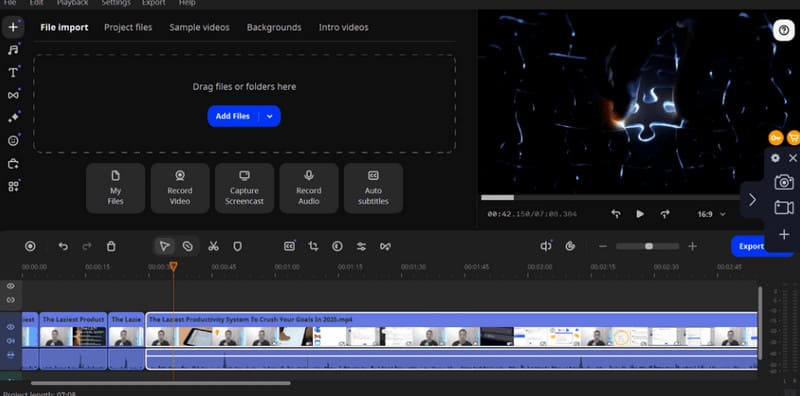Open the floating widget settings gear
Image resolution: width=800 pixels, height=396 pixels.
click(x=775, y=158)
